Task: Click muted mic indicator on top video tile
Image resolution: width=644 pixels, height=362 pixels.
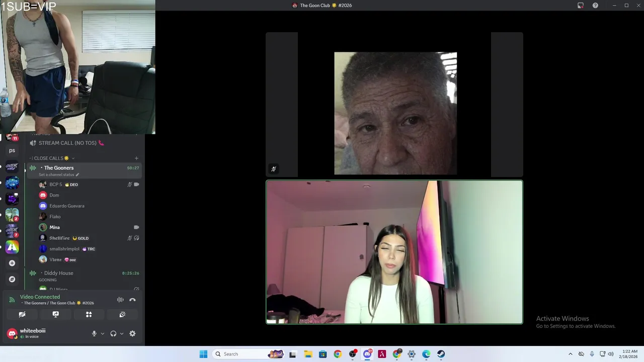Action: pyautogui.click(x=274, y=169)
